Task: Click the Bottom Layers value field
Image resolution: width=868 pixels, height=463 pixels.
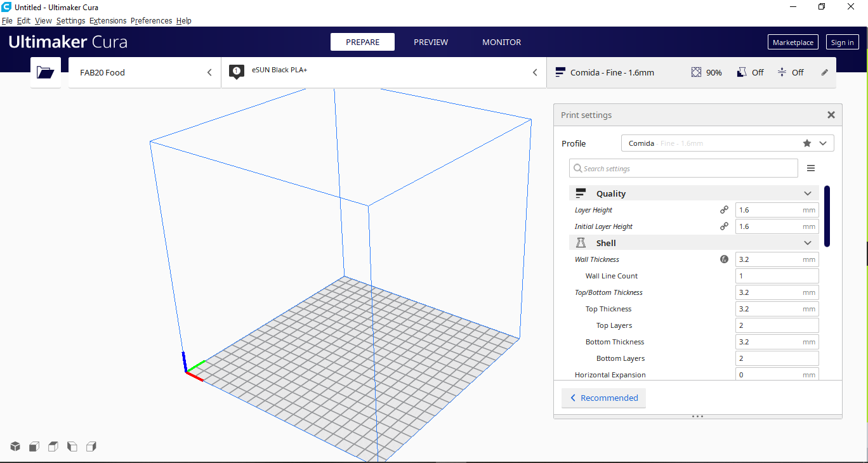Action: tap(777, 358)
